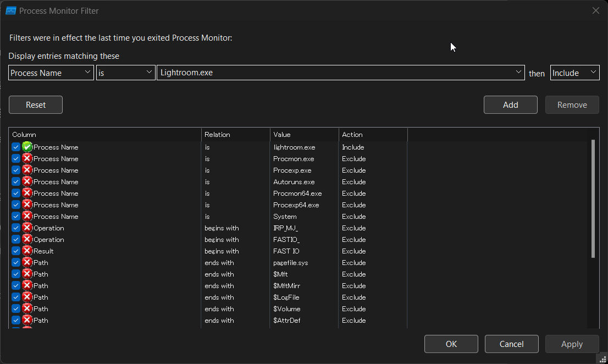
Task: Sort by the Value header
Action: click(x=305, y=135)
